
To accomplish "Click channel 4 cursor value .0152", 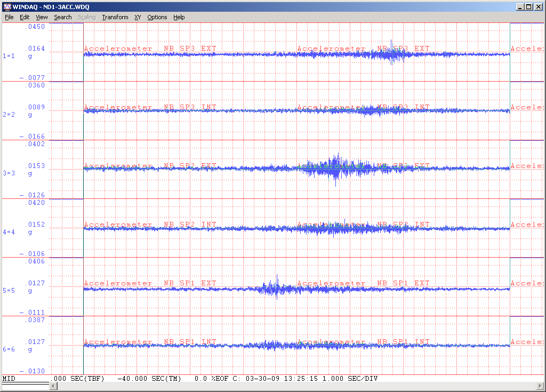I will (x=35, y=225).
